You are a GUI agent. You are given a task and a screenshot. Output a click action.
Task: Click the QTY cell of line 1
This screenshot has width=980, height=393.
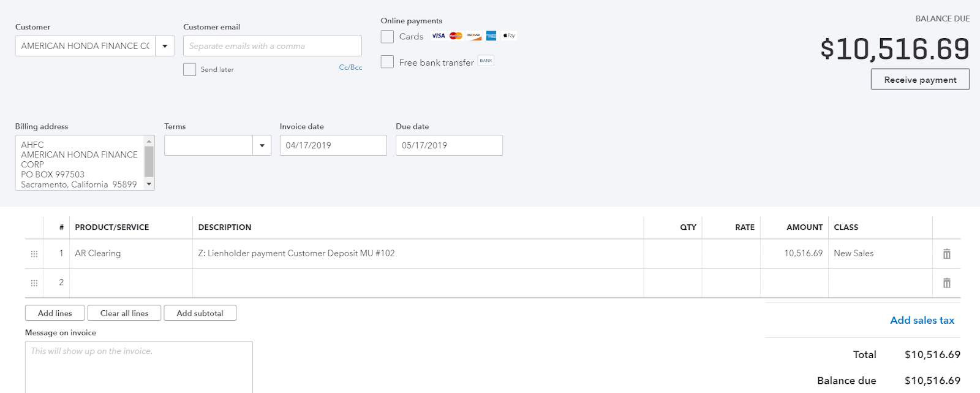click(673, 254)
